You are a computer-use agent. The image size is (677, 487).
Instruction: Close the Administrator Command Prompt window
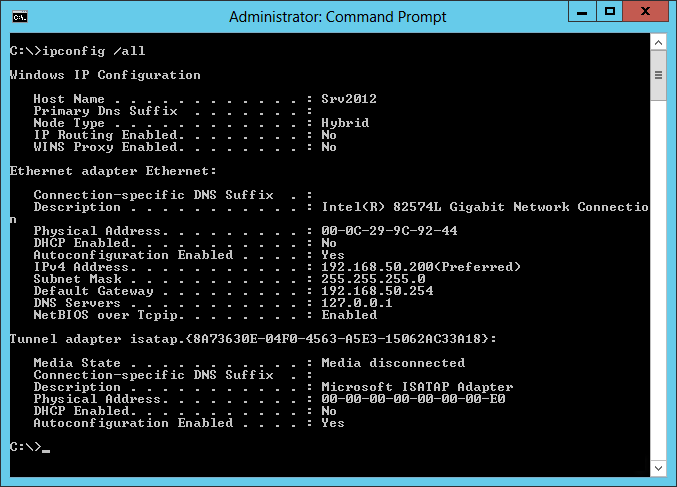click(x=645, y=11)
